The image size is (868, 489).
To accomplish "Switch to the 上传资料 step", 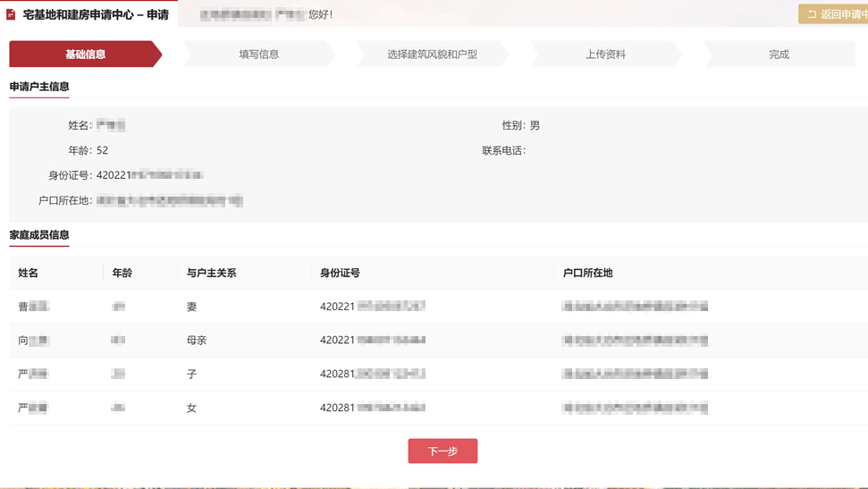I will click(x=605, y=55).
